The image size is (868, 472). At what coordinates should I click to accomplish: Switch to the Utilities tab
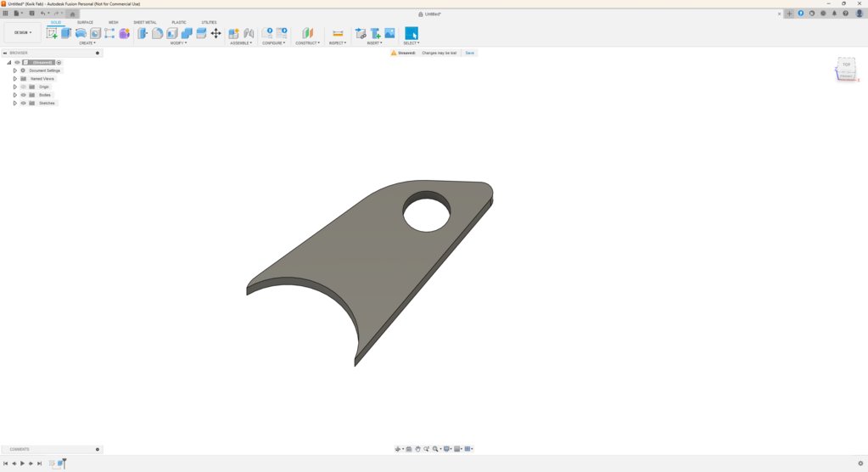pos(210,23)
